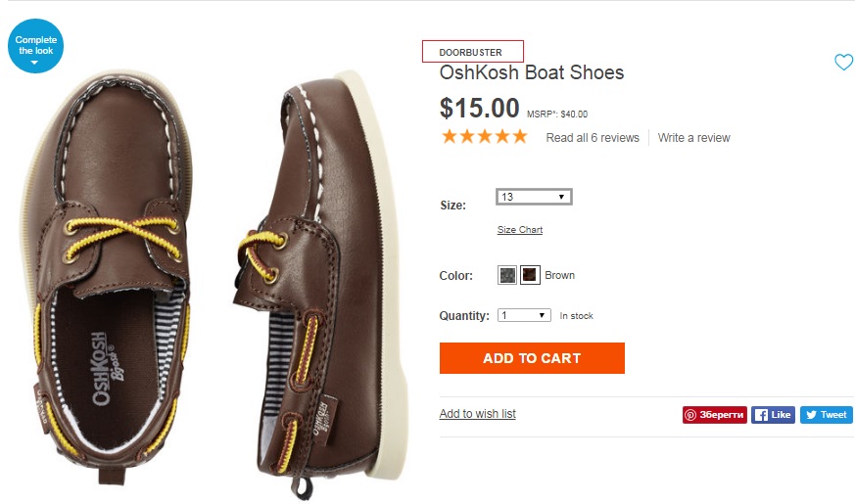Click the OshKosh Boat Shoes title
Screen dimensions: 855x504
[532, 73]
